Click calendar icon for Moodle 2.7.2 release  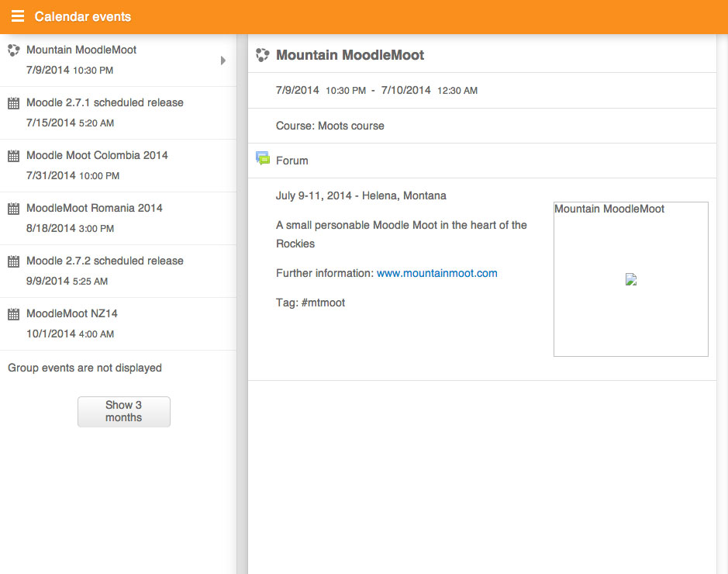13,261
